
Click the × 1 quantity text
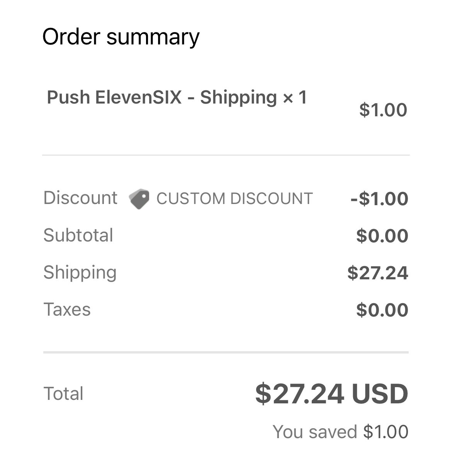[295, 97]
